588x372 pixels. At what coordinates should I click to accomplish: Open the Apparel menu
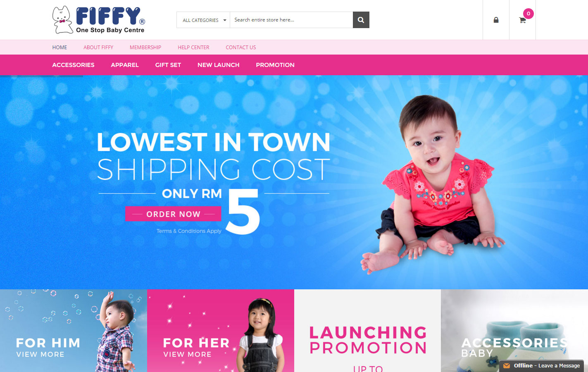point(125,65)
